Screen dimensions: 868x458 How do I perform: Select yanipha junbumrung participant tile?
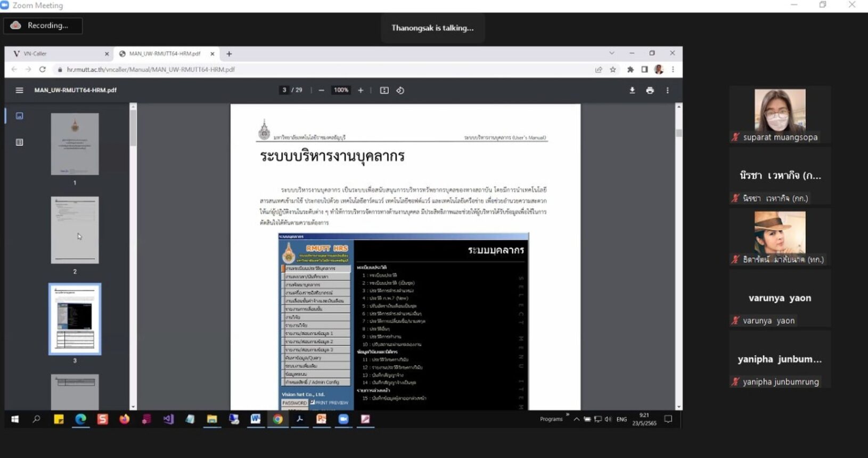(x=780, y=359)
